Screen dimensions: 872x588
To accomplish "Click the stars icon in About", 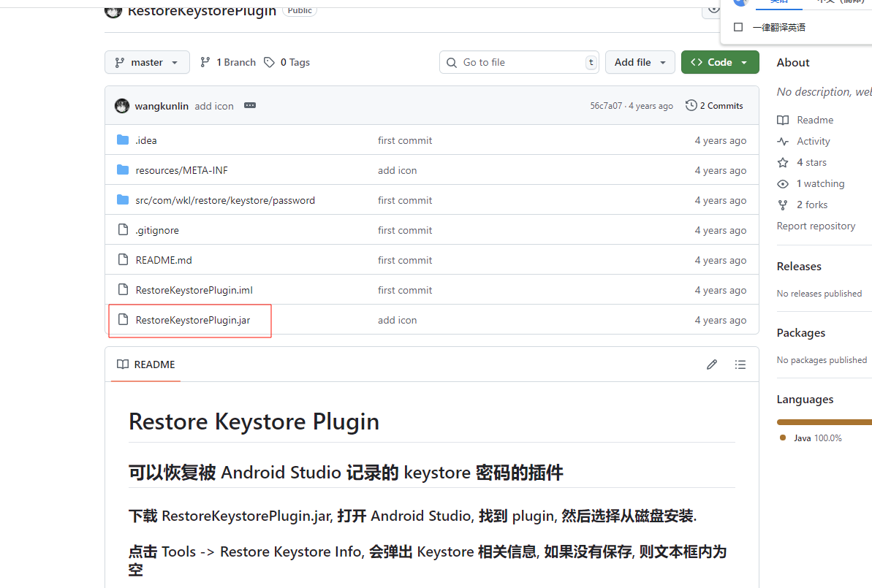I will click(783, 162).
